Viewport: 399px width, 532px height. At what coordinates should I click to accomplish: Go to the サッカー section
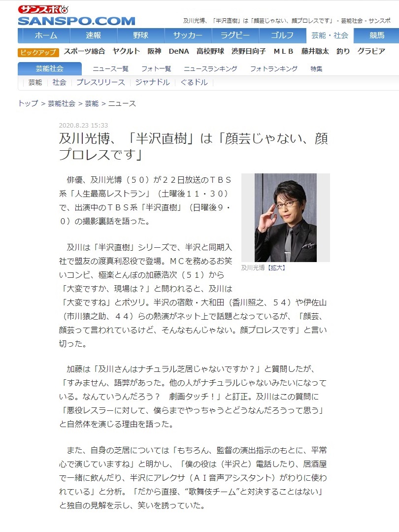[188, 35]
